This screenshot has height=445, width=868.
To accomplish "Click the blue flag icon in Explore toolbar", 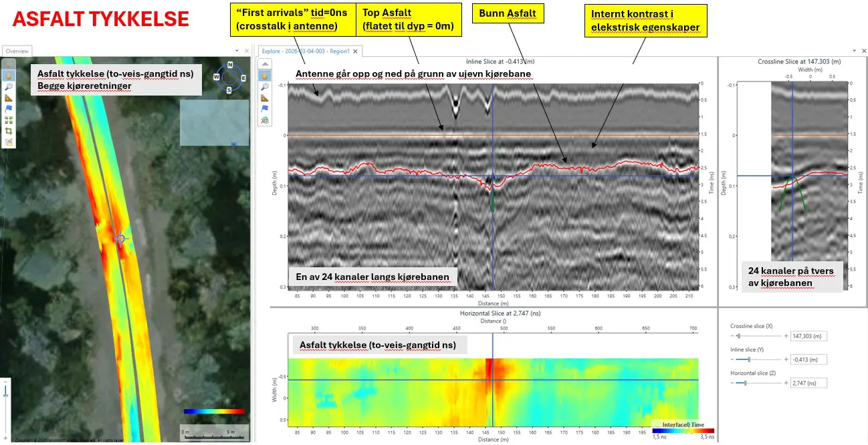I will [265, 109].
